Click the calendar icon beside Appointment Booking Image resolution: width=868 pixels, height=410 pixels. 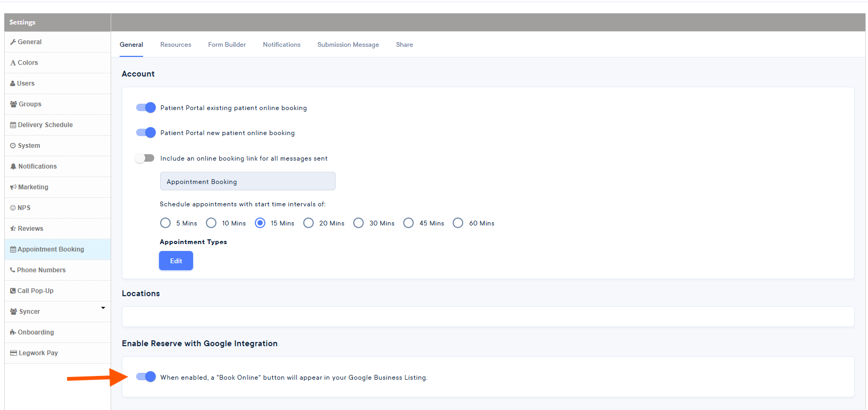(x=13, y=249)
